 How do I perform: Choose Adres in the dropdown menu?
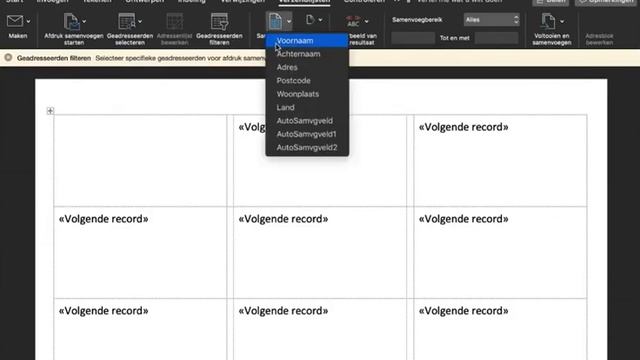point(307,67)
